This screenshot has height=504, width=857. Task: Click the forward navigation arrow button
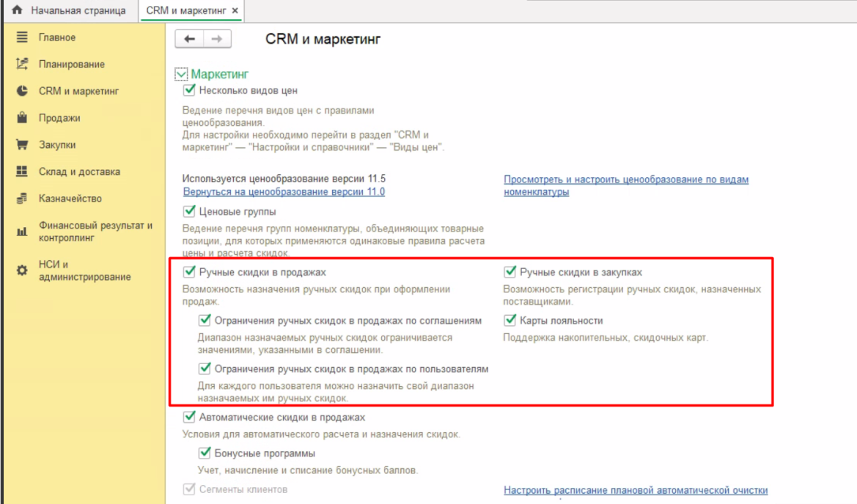217,40
